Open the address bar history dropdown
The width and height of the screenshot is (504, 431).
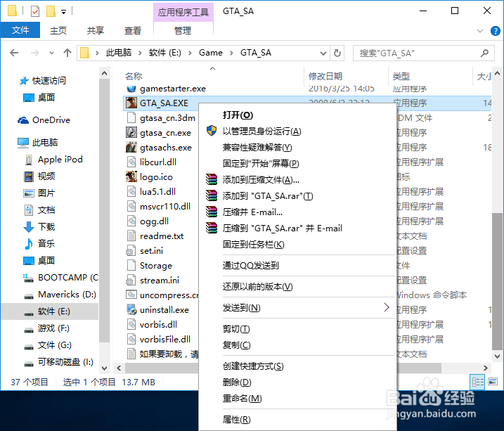click(x=323, y=53)
